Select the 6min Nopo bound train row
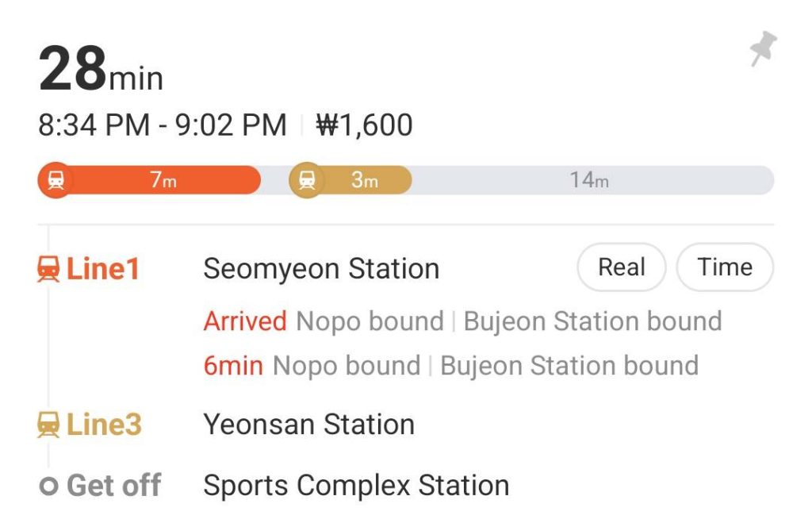Image resolution: width=812 pixels, height=523 pixels. coord(450,366)
